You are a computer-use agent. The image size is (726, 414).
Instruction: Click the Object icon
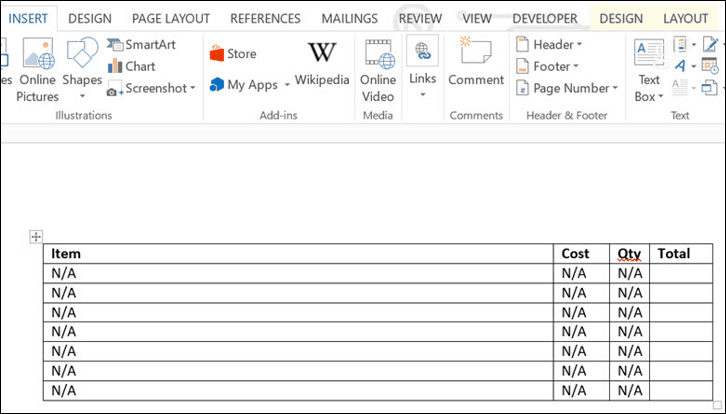[710, 88]
